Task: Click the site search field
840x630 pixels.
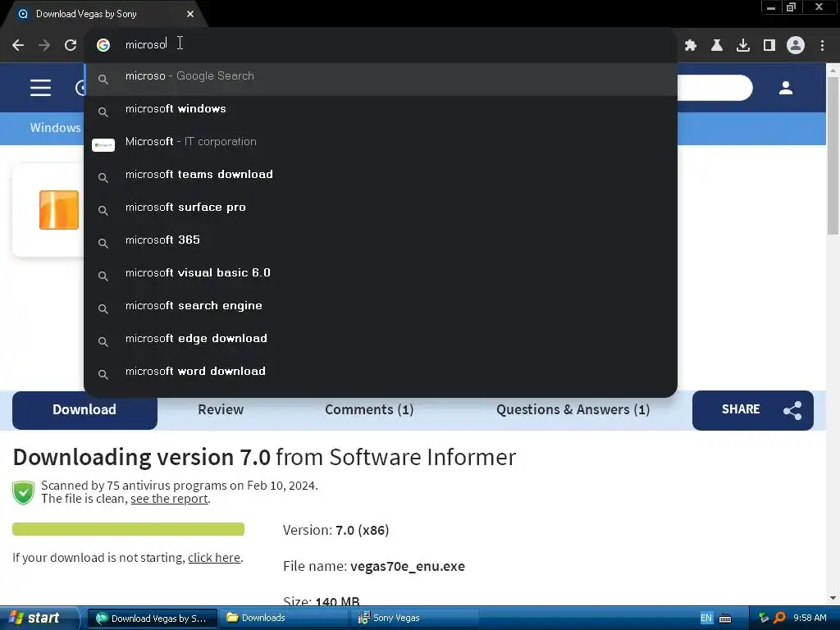Action: tap(715, 88)
